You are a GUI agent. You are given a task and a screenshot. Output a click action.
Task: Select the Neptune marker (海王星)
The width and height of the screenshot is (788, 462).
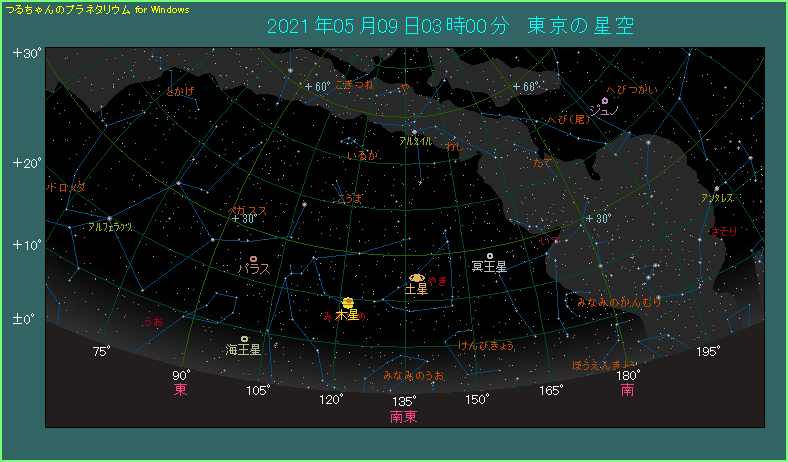pyautogui.click(x=244, y=339)
